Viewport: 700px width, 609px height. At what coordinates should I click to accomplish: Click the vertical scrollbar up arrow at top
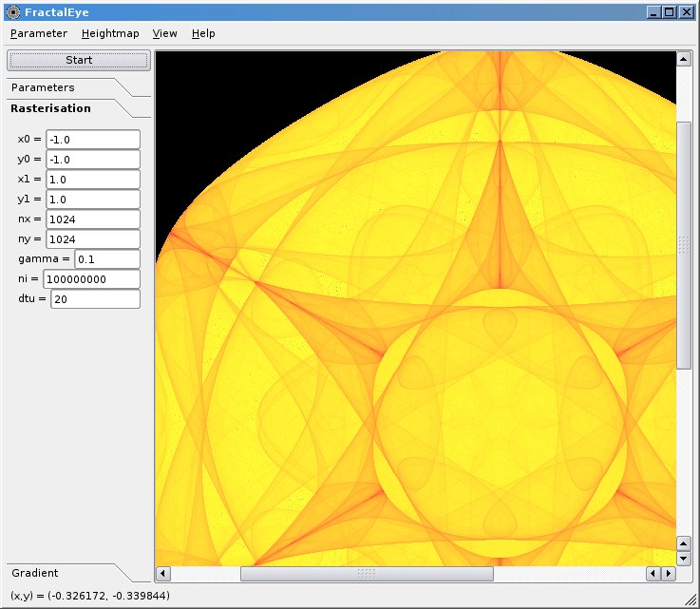(x=684, y=59)
